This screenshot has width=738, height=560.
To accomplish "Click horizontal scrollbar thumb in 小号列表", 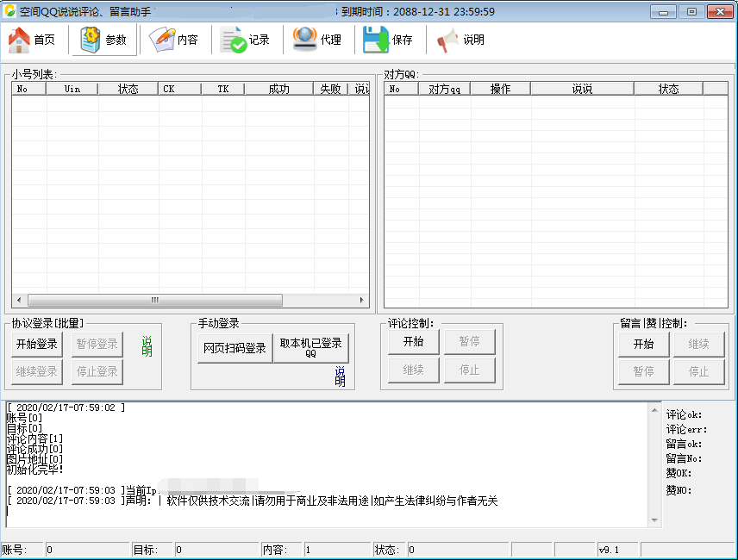I will (x=155, y=300).
